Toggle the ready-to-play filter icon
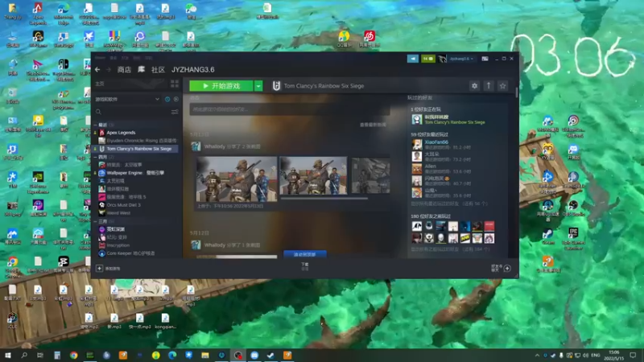 click(175, 99)
